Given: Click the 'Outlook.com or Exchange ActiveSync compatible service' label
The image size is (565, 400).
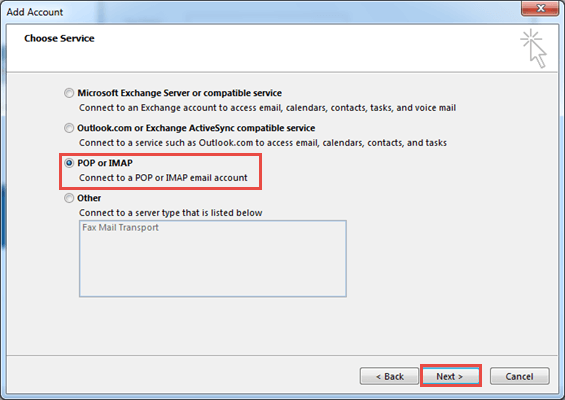Looking at the screenshot, I should click(x=196, y=128).
